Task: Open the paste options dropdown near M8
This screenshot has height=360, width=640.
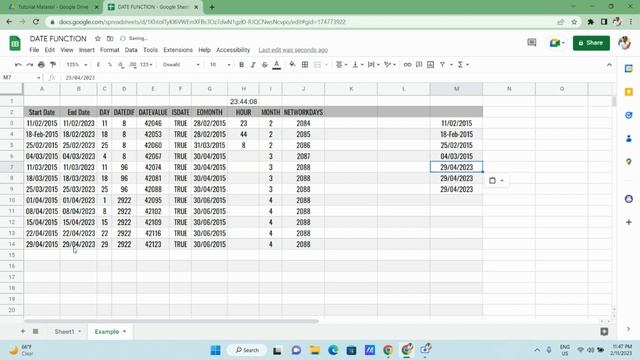Action: tap(496, 180)
